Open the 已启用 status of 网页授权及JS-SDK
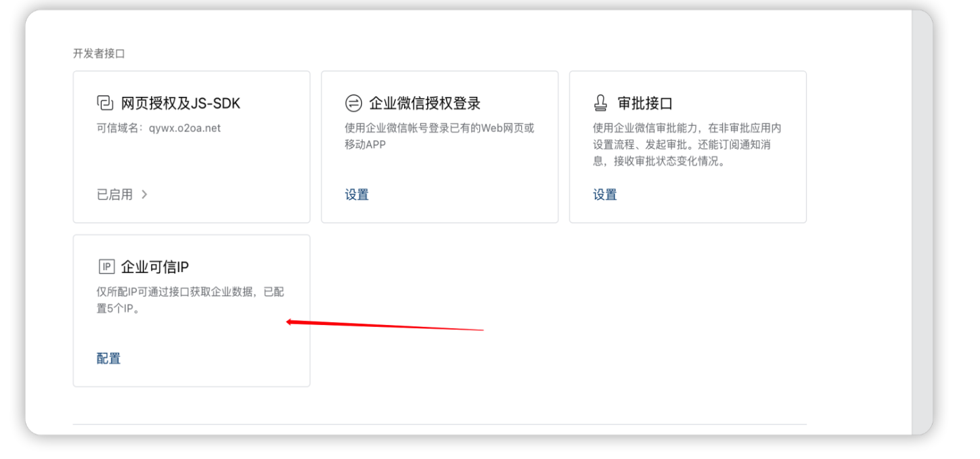 [x=115, y=194]
